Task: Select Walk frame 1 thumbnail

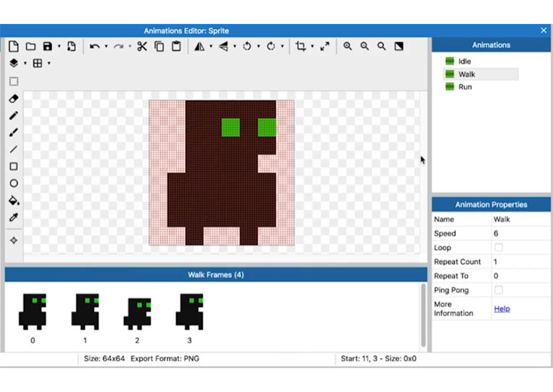Action: 85,312
